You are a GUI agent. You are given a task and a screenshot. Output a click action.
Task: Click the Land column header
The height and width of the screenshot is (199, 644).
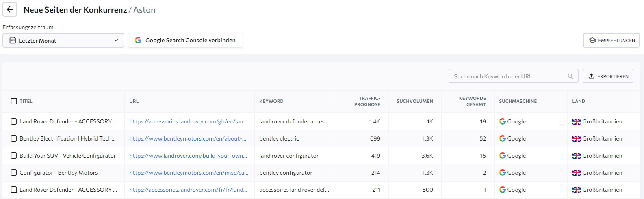pos(579,101)
